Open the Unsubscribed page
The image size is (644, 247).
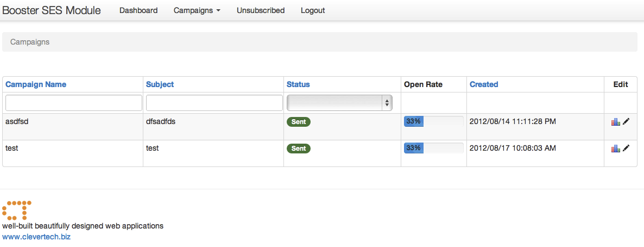(261, 10)
